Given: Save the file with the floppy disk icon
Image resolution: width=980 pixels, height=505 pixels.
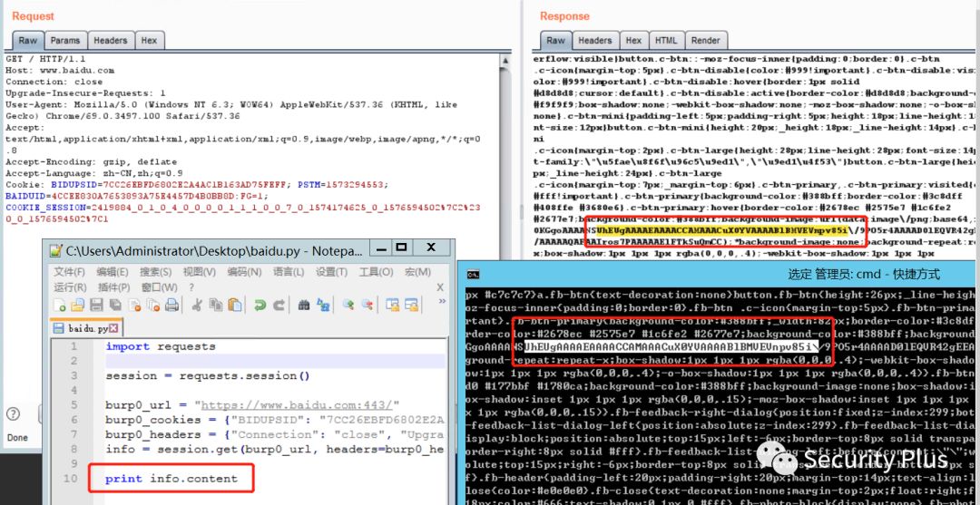Looking at the screenshot, I should point(96,305).
